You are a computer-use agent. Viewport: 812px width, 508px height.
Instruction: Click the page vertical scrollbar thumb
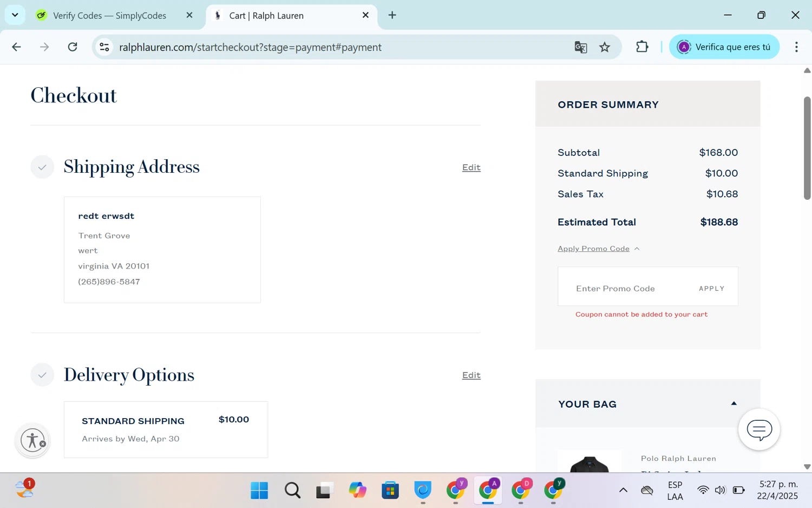tap(807, 148)
